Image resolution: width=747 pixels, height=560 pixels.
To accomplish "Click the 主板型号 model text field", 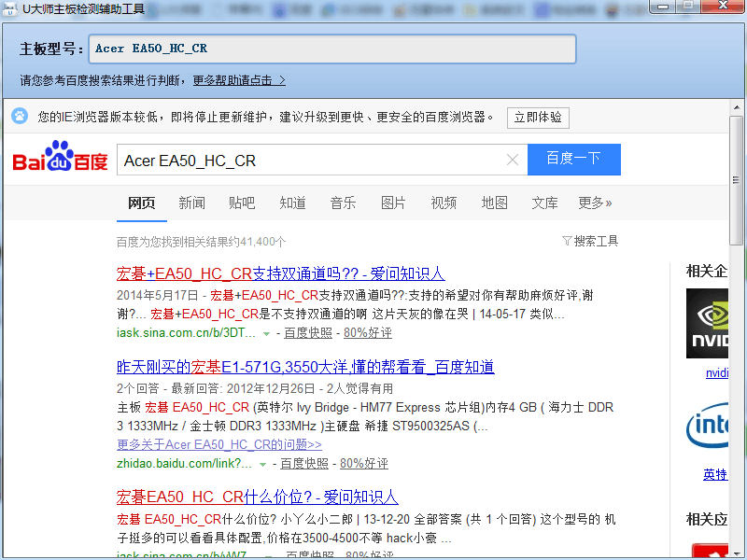I will point(331,49).
